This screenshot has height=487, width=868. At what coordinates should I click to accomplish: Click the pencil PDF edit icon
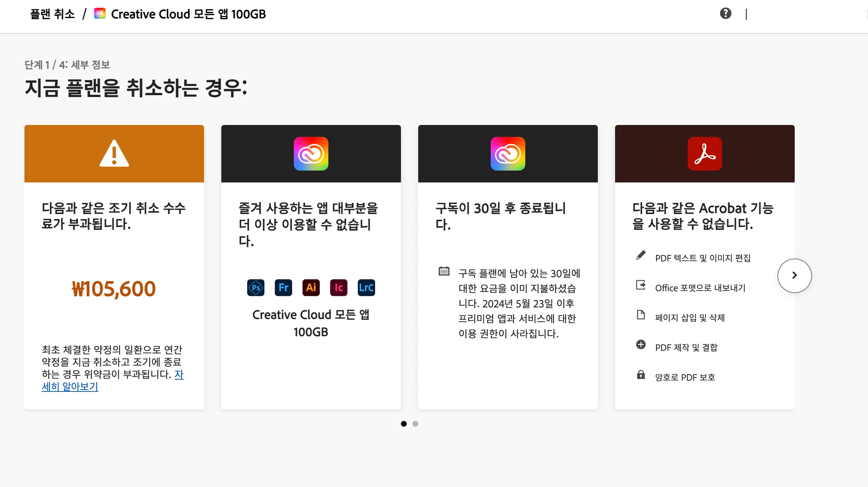(641, 255)
